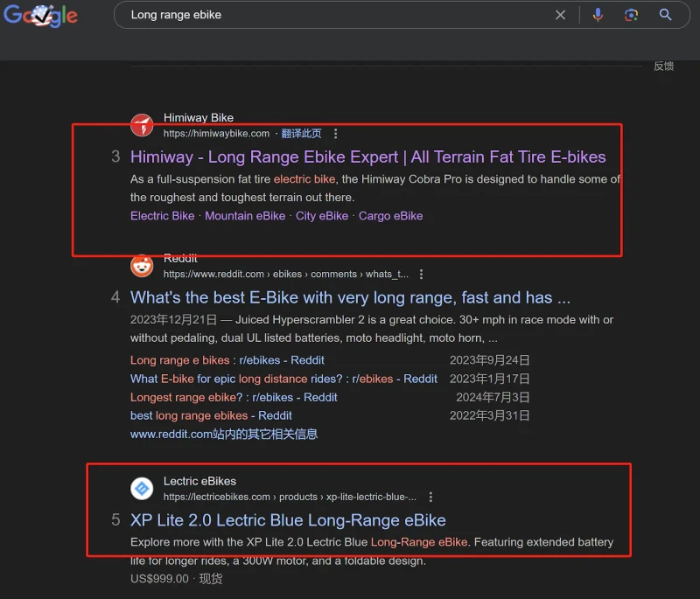Open 'Longest range ebike?' Reddit link

click(234, 397)
